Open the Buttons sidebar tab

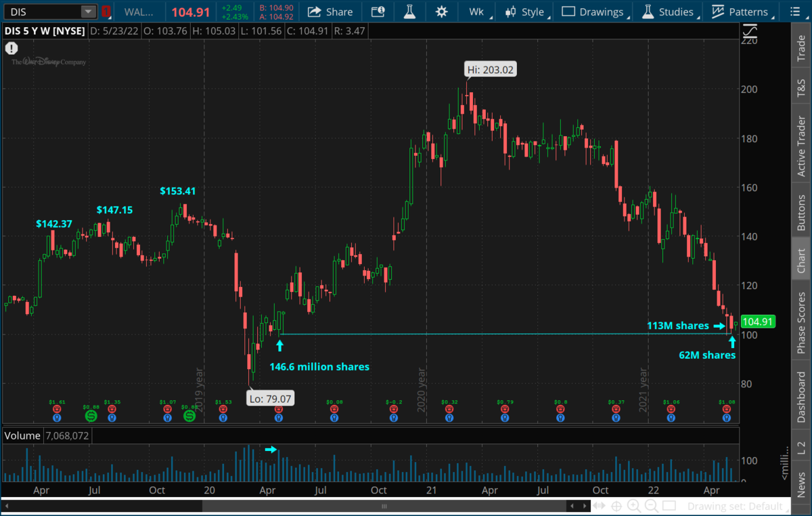coord(801,212)
